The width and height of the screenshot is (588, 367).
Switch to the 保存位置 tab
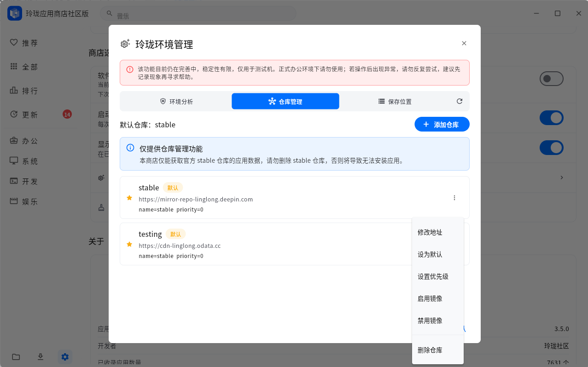[x=395, y=102]
